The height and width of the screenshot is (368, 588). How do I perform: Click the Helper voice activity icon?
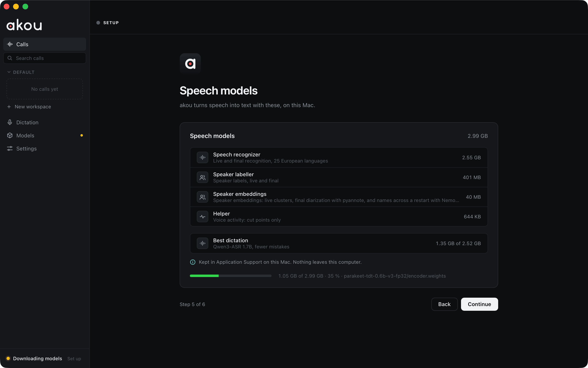point(202,217)
